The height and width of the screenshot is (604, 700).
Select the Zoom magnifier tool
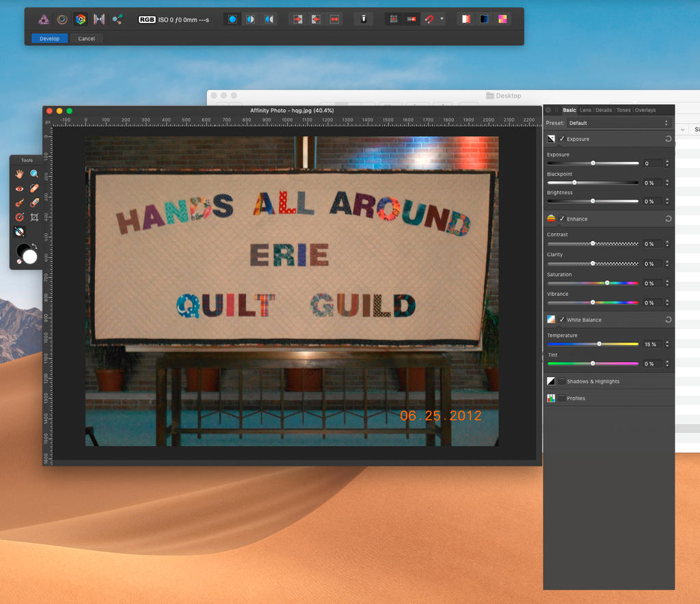click(x=34, y=174)
